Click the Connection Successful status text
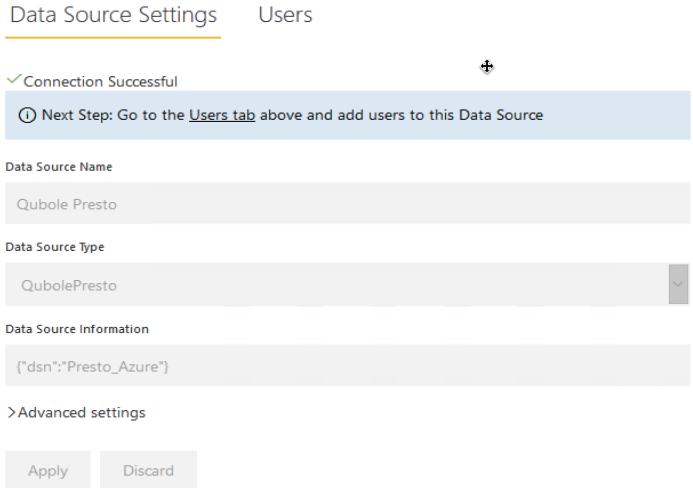Image resolution: width=693 pixels, height=492 pixels. click(x=100, y=82)
